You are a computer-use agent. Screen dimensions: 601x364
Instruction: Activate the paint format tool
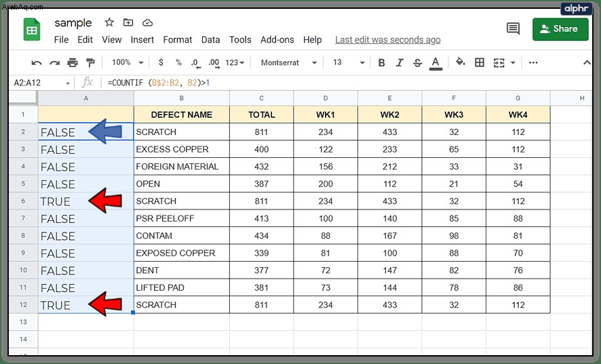point(90,62)
